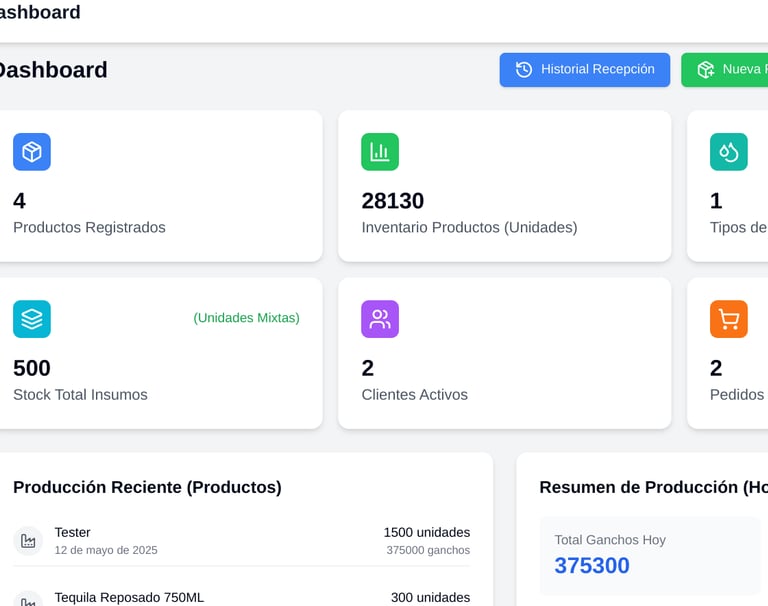
Task: Click the Producción Reciente (Productos) heading
Action: pos(147,487)
